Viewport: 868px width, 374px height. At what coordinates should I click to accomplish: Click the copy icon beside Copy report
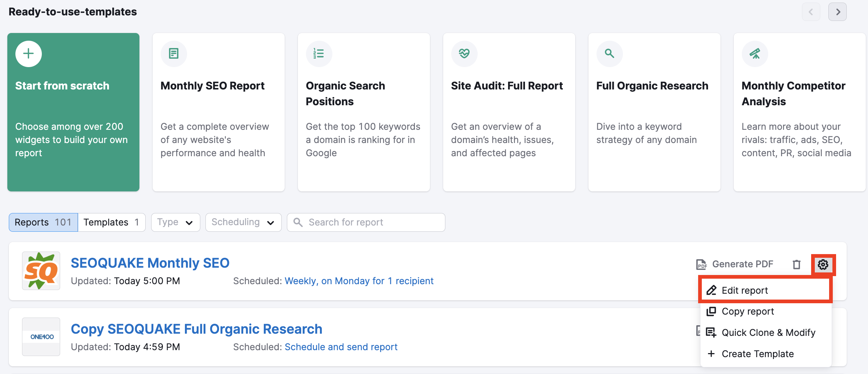click(711, 311)
